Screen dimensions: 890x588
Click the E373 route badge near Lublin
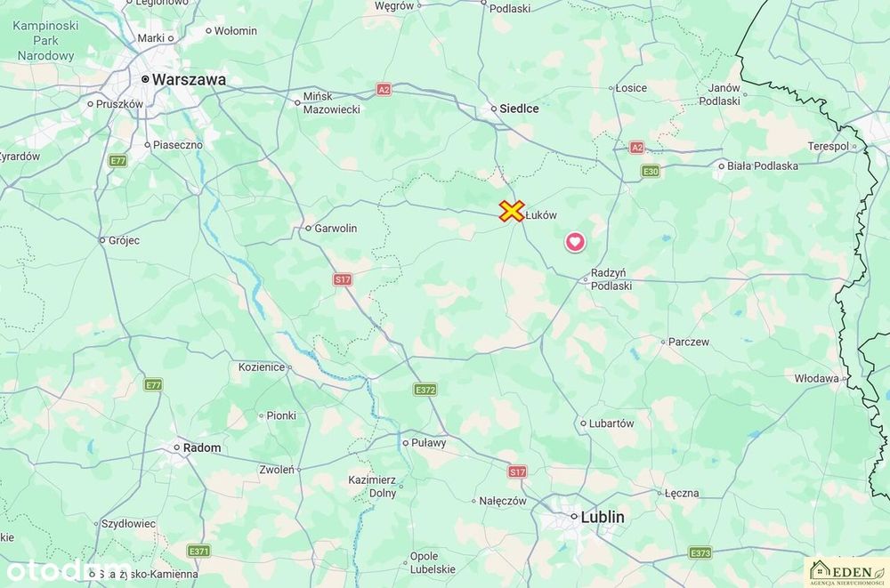coord(700,552)
